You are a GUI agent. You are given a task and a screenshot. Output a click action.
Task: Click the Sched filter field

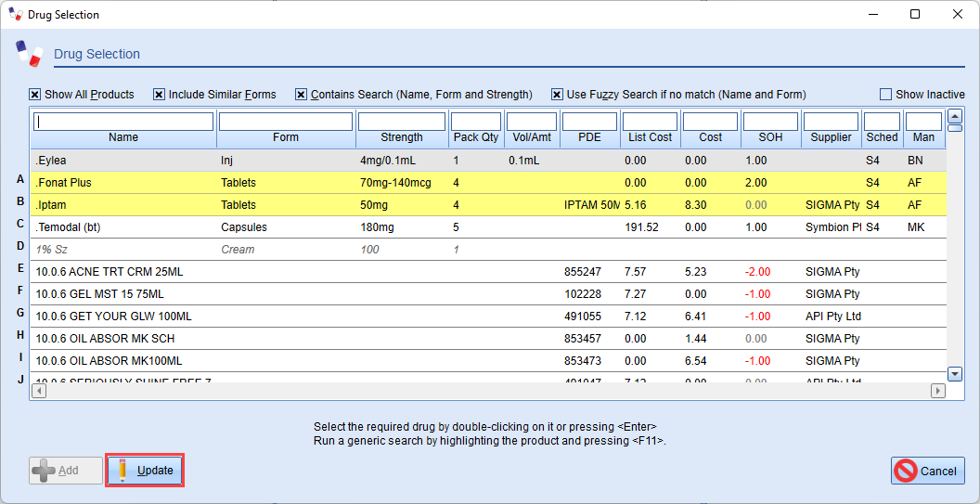tap(882, 122)
